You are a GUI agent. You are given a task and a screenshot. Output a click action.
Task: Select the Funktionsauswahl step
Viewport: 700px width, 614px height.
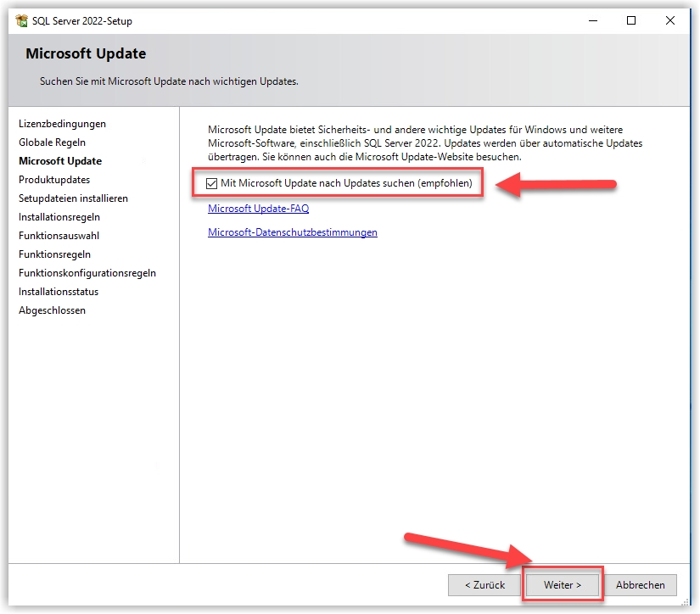tap(59, 236)
